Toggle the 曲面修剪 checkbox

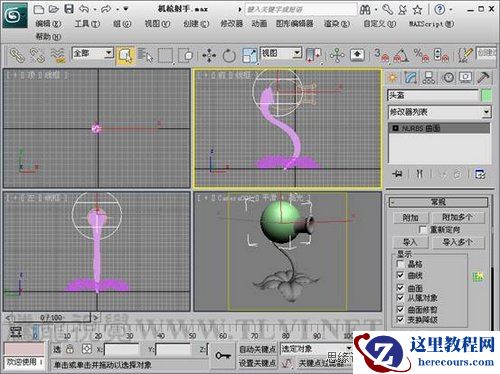(x=400, y=309)
